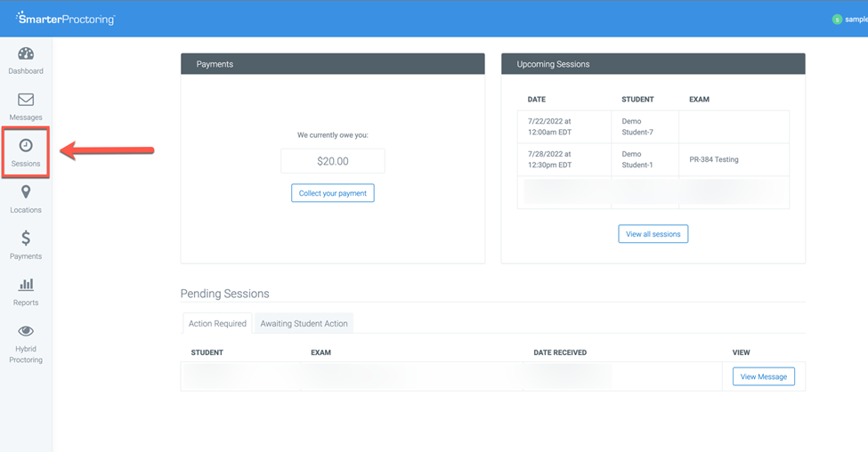Switch to Awaiting Student Action tab
The image size is (868, 452).
pos(304,324)
